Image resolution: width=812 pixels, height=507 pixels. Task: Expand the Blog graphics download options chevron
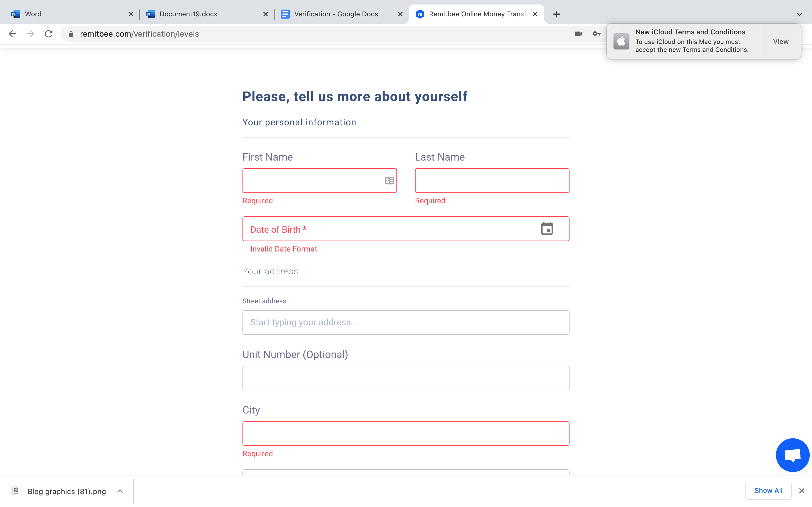(120, 491)
